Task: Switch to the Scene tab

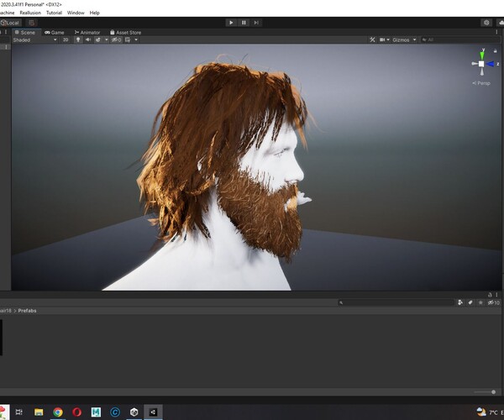Action: coord(25,33)
